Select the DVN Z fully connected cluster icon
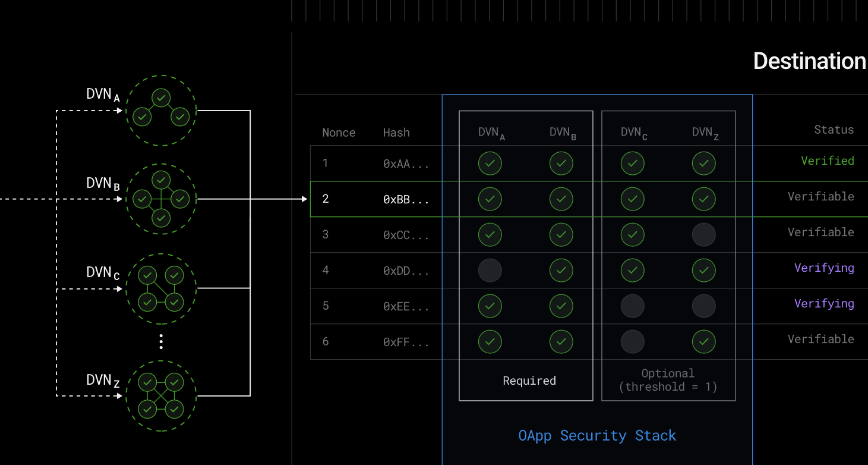868x465 pixels. coord(161,395)
